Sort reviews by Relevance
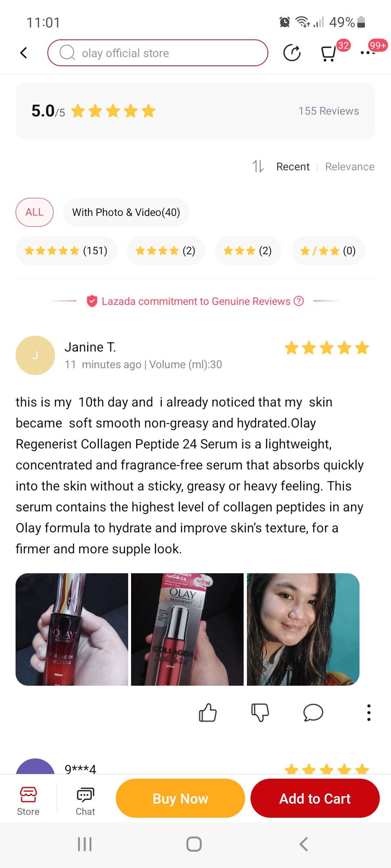Screen dimensions: 391x868 pyautogui.click(x=350, y=167)
